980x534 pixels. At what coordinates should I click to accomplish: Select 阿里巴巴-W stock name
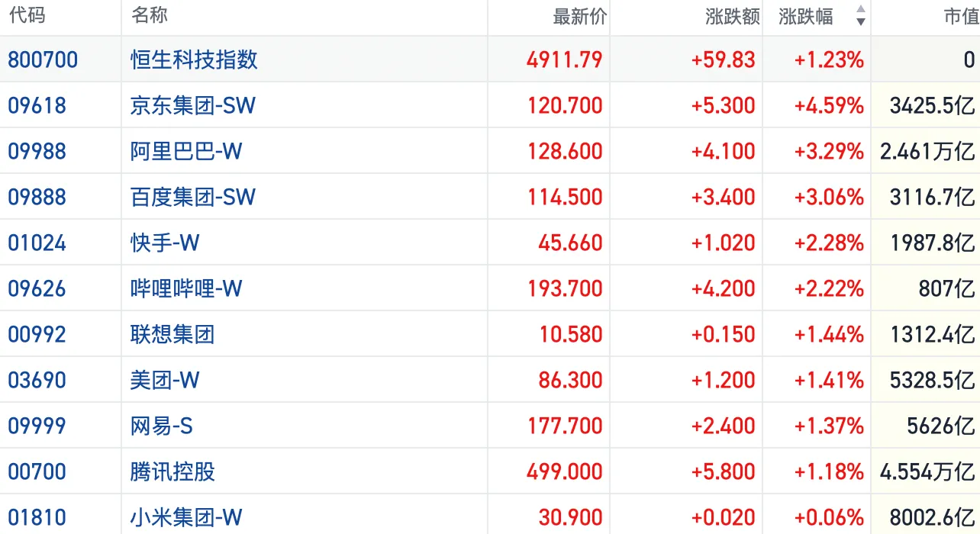[185, 151]
